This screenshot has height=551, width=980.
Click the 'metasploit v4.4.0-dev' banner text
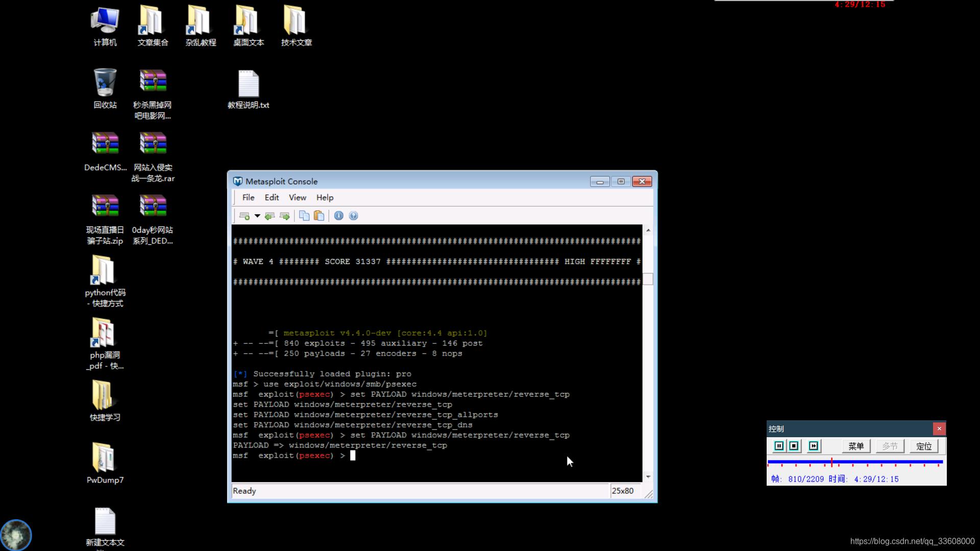click(x=385, y=333)
